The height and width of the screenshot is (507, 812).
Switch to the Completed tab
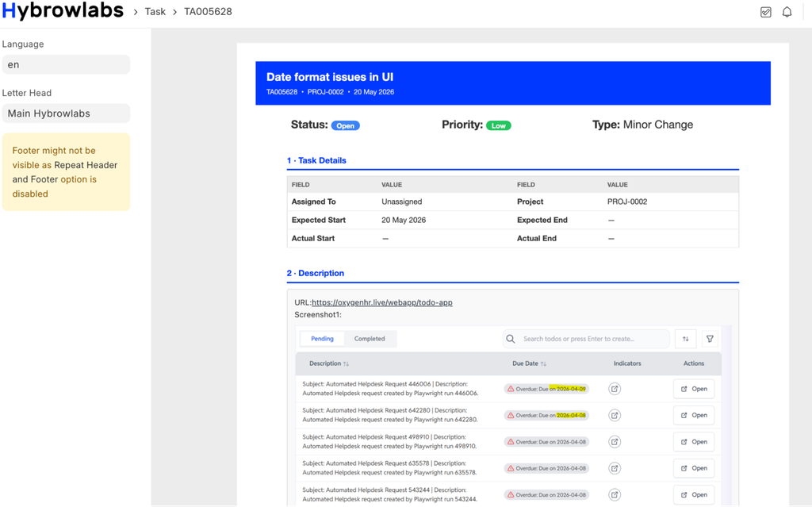click(370, 339)
